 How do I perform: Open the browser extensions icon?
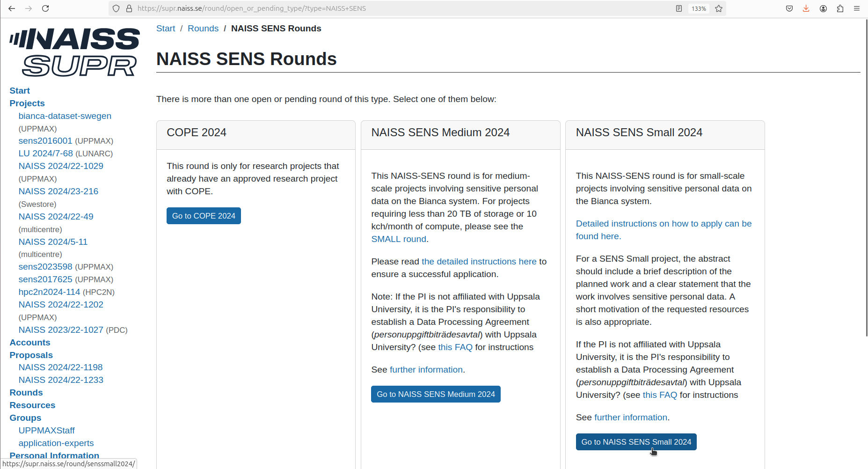(x=840, y=8)
